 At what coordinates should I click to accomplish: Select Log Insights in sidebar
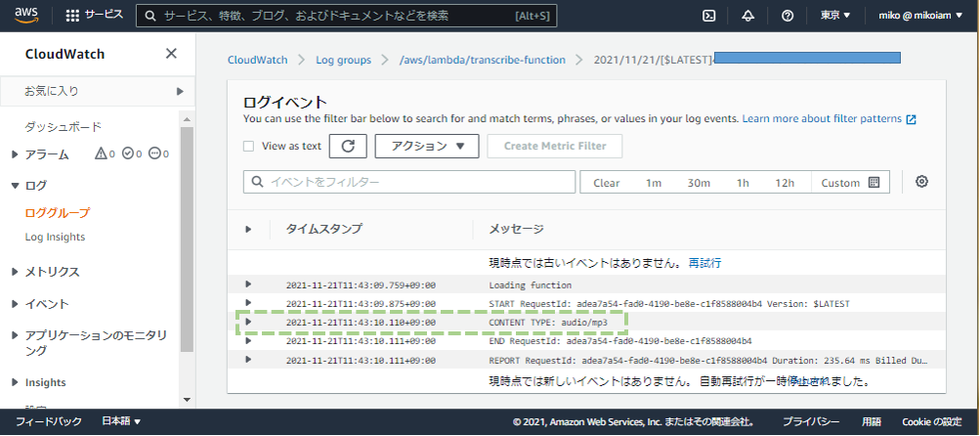point(55,238)
